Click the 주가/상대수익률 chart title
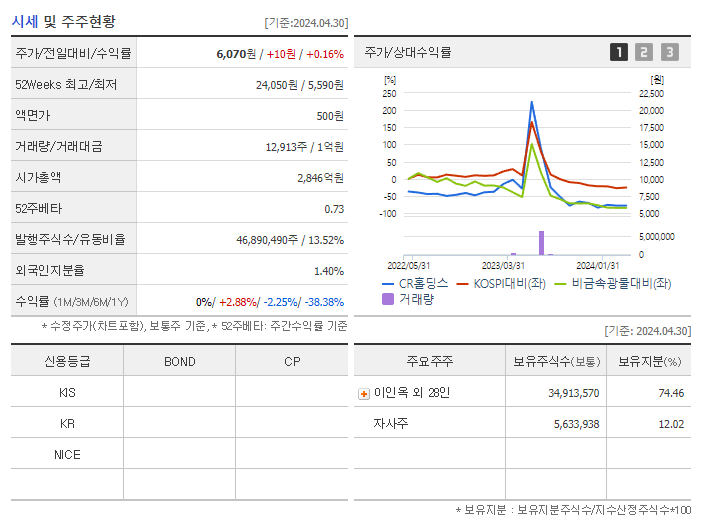This screenshot has height=525, width=702. [408, 52]
